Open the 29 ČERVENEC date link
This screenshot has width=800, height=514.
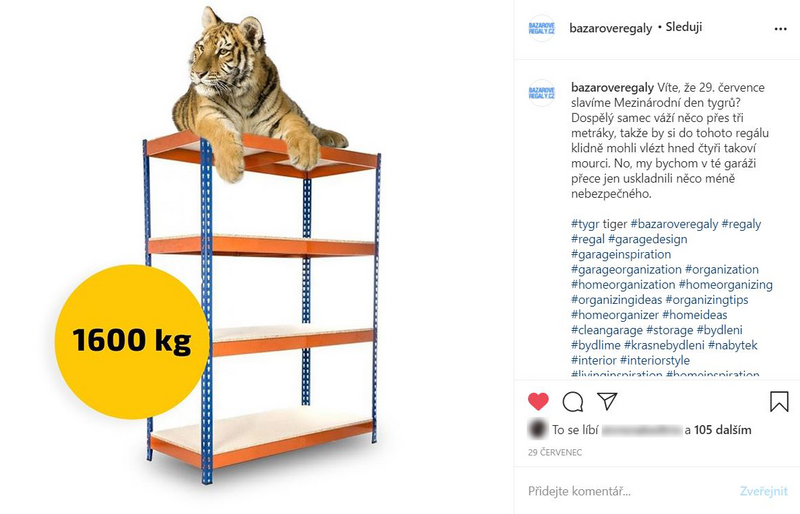coord(555,452)
